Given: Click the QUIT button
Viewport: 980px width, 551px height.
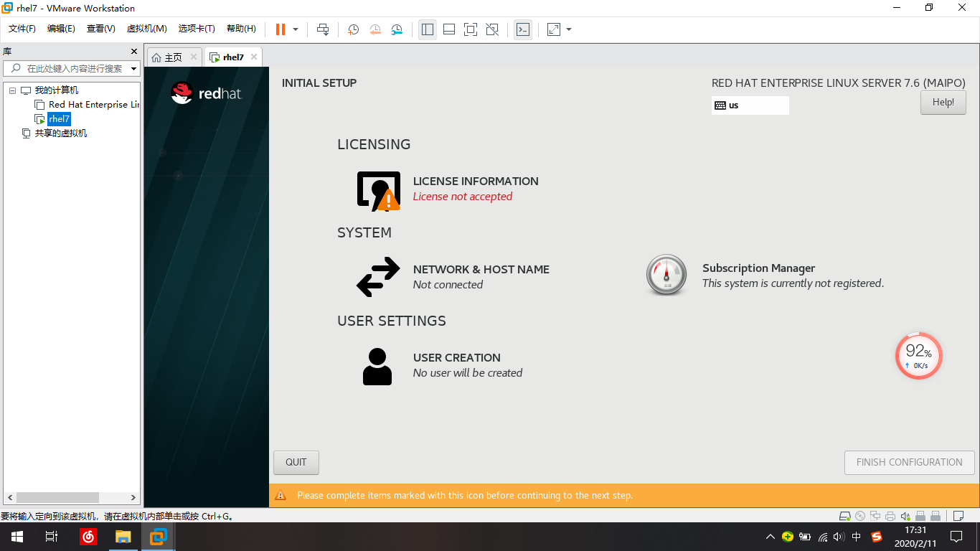Looking at the screenshot, I should pos(296,463).
